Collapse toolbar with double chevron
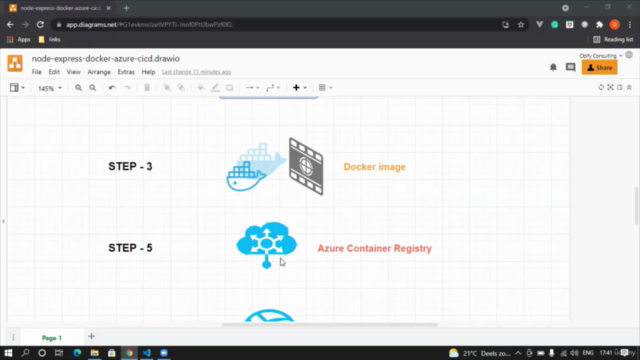 629,87
